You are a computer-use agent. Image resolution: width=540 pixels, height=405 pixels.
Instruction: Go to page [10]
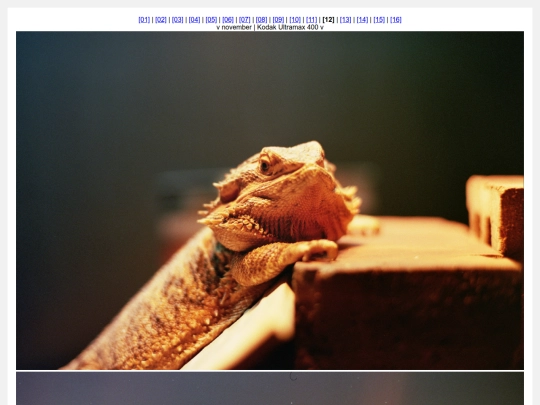click(295, 20)
